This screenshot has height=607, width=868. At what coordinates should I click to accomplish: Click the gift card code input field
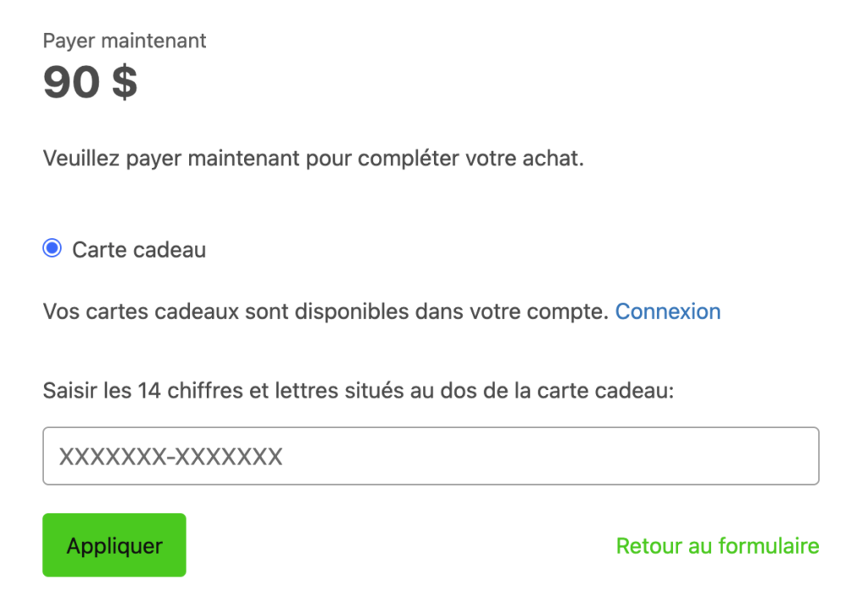pos(431,456)
